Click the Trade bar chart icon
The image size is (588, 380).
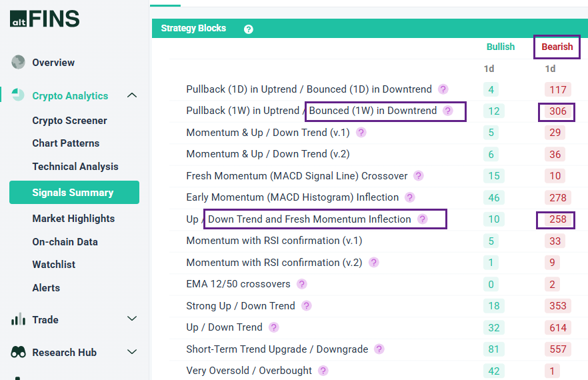[x=18, y=319]
